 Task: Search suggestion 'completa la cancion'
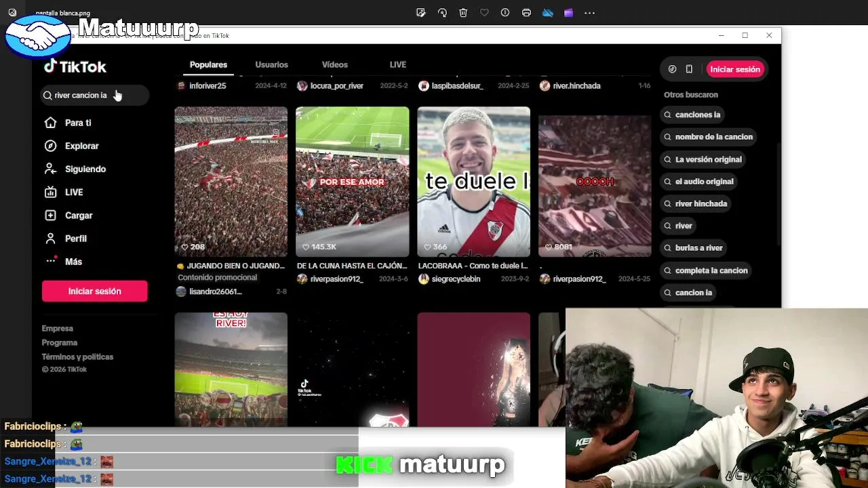[x=707, y=270]
